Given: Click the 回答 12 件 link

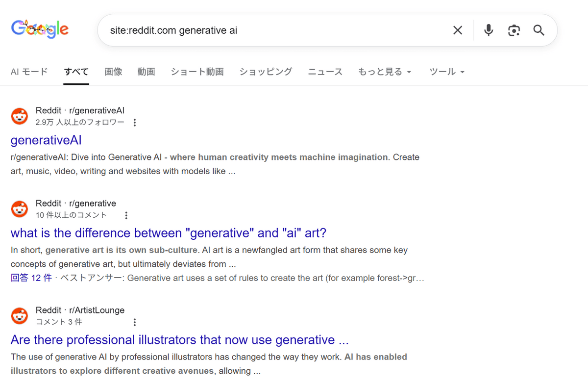Looking at the screenshot, I should click(x=31, y=278).
